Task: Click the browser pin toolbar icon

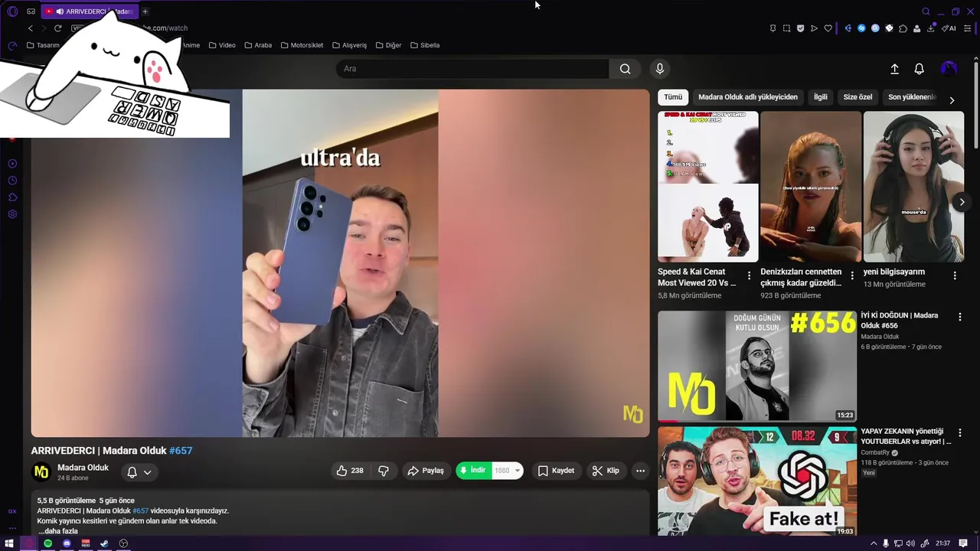Action: click(x=773, y=28)
